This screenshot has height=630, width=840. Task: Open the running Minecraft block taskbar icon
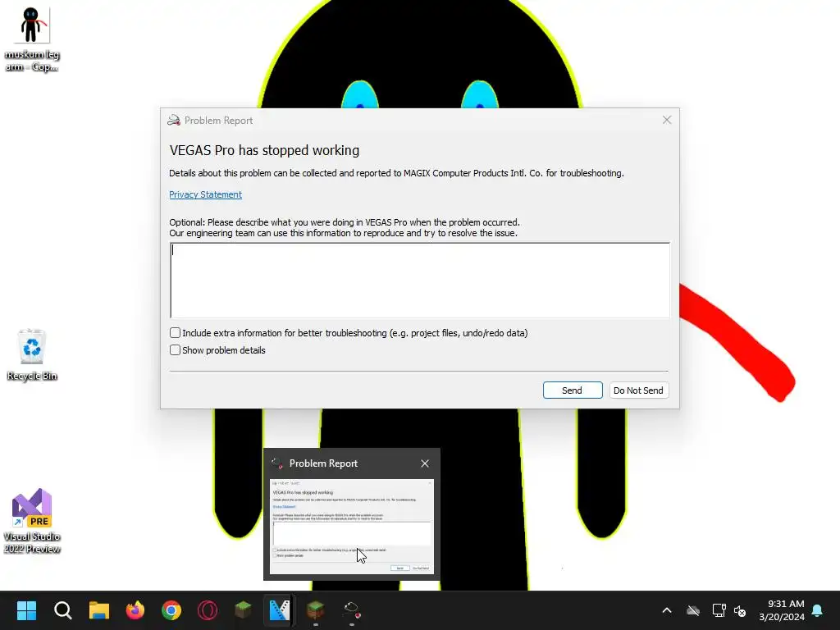tap(316, 610)
